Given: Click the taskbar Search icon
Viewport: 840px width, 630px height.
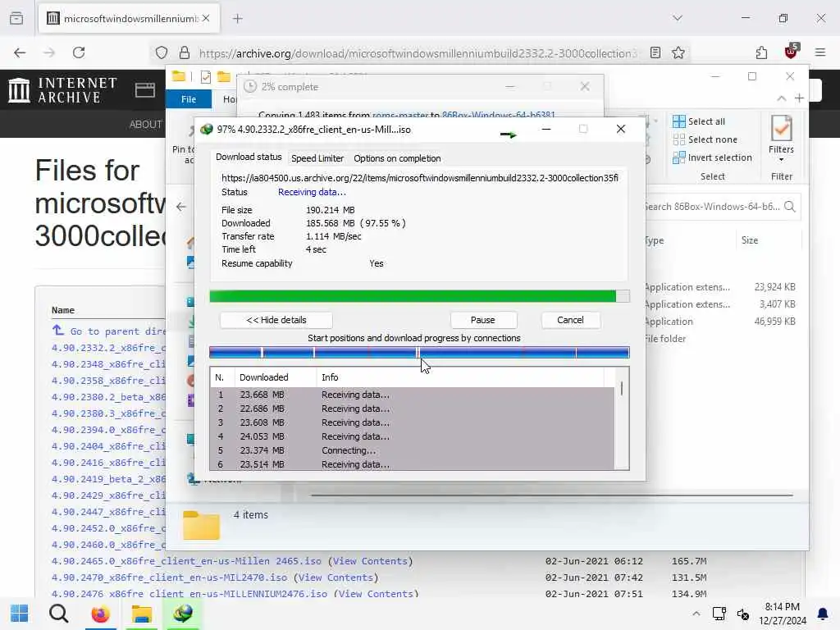Looking at the screenshot, I should coord(58,614).
